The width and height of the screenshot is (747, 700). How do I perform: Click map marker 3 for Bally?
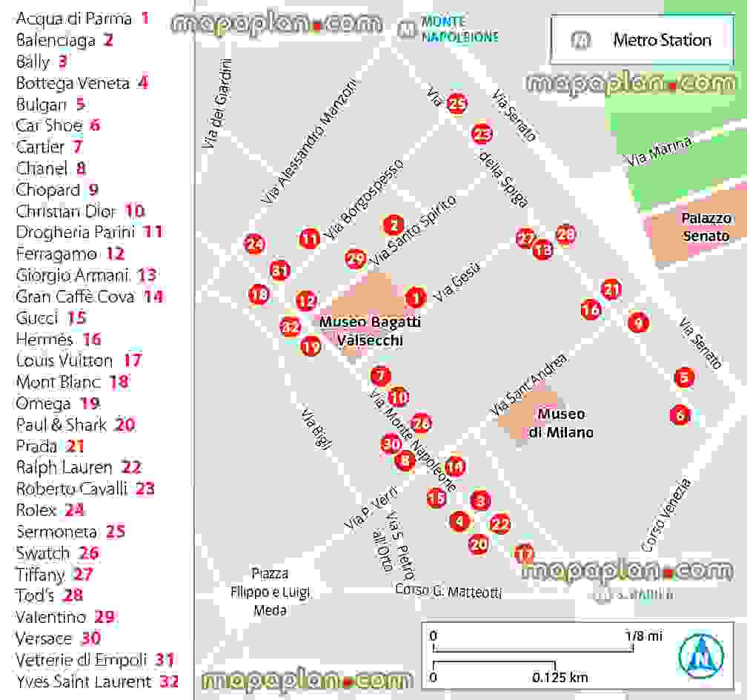point(480,501)
